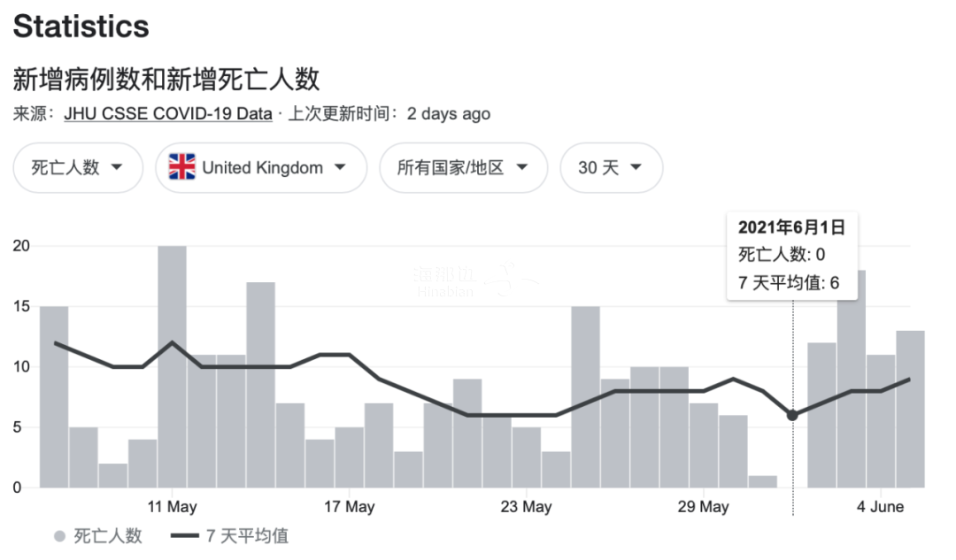The width and height of the screenshot is (956, 560).
Task: Click the first bar with 15 deaths
Action: click(x=54, y=396)
